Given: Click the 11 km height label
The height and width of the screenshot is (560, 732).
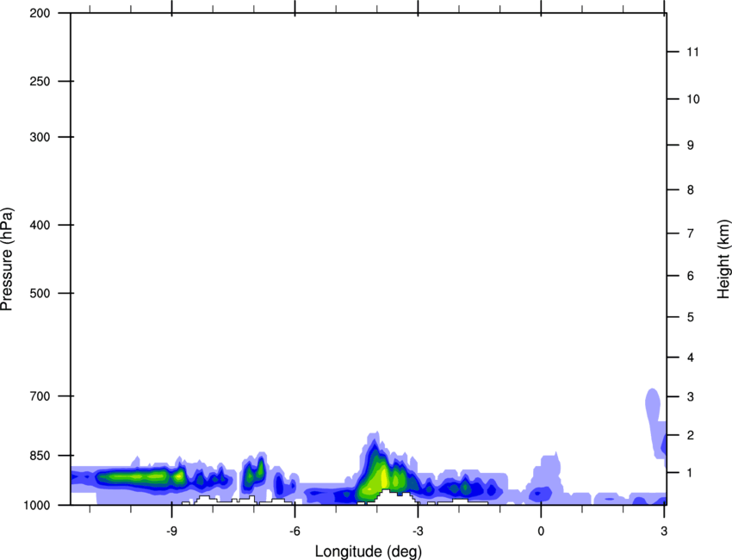Looking at the screenshot, I should 693,52.
